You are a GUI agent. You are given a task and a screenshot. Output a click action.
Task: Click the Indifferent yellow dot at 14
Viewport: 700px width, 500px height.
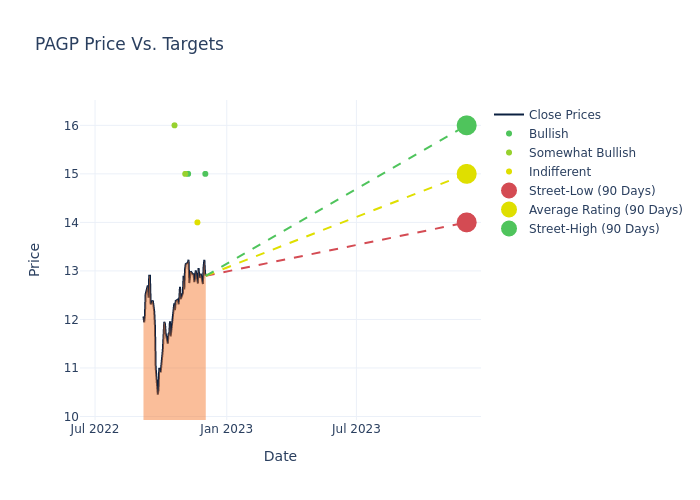(197, 222)
